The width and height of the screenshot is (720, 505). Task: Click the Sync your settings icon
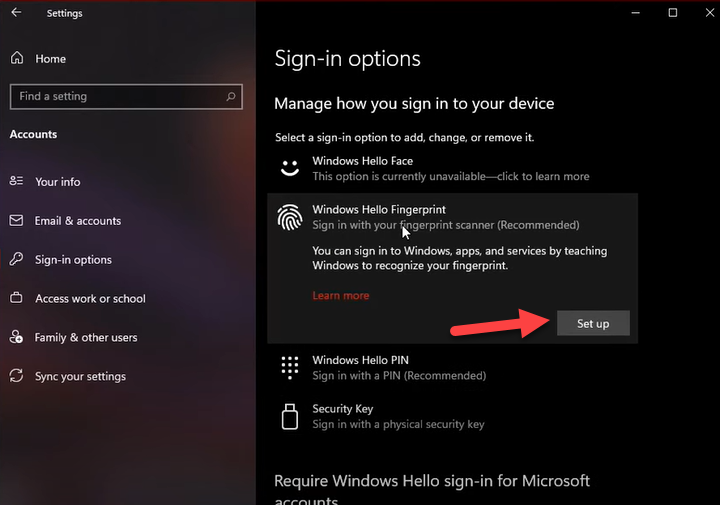click(x=17, y=376)
